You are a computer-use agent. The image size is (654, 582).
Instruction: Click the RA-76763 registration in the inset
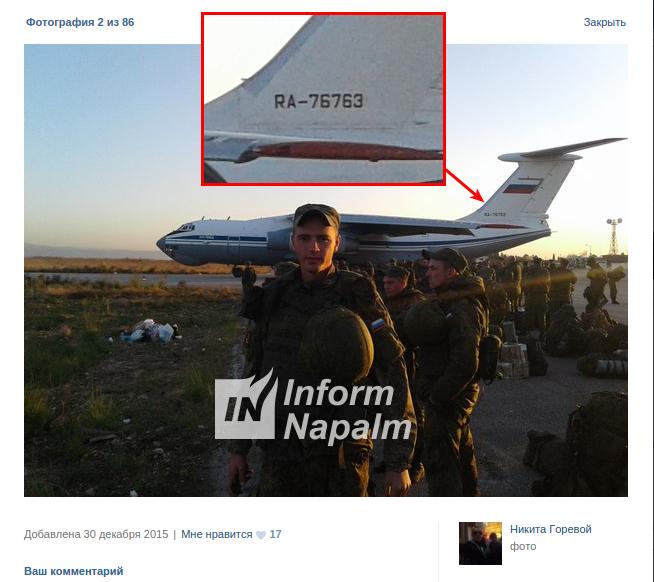[x=319, y=101]
